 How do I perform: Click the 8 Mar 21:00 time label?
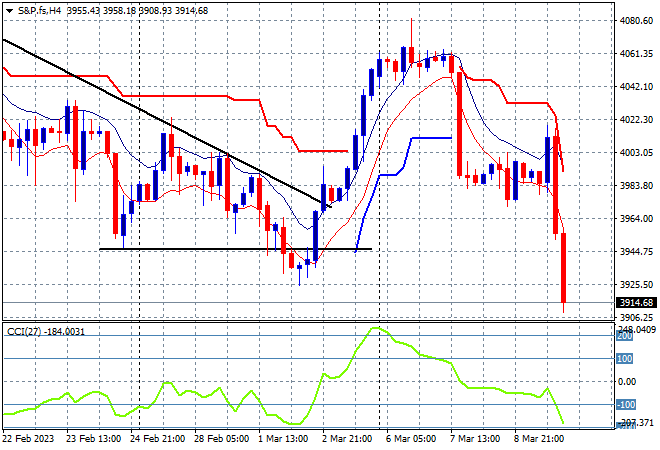538,439
